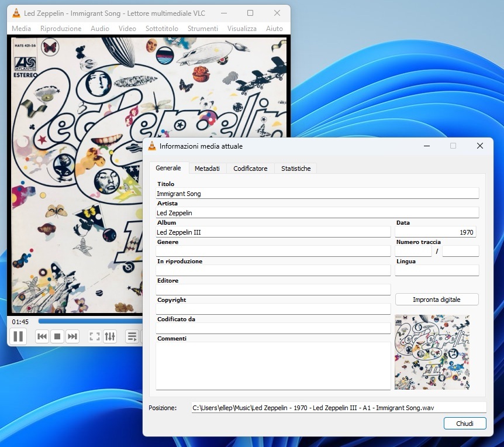Switch to the Metadati tab

[x=207, y=169]
